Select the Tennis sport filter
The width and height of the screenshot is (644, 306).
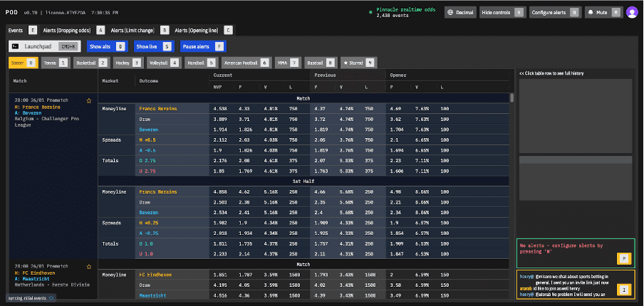(55, 63)
